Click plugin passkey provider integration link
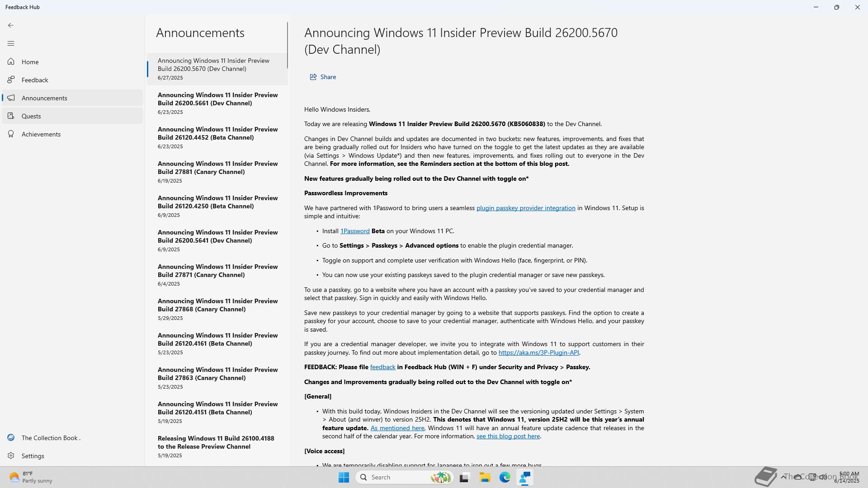The height and width of the screenshot is (488, 868). point(525,208)
